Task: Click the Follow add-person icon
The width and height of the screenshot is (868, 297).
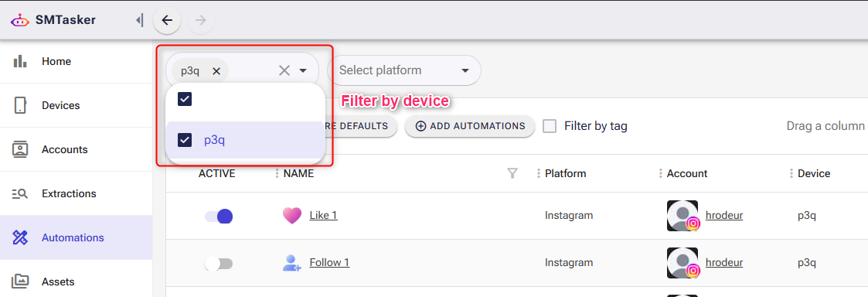Action: coord(291,263)
